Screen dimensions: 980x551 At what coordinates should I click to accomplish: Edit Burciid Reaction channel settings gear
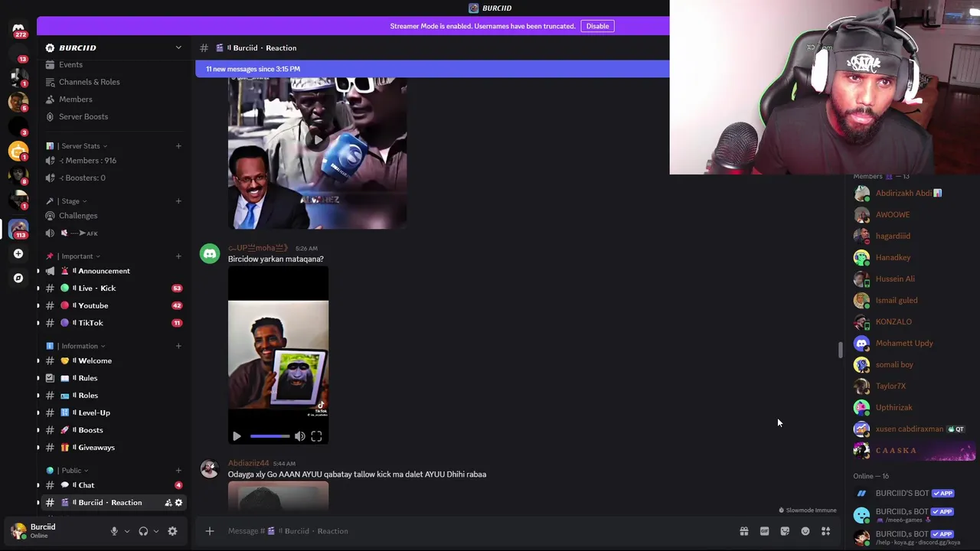click(178, 503)
